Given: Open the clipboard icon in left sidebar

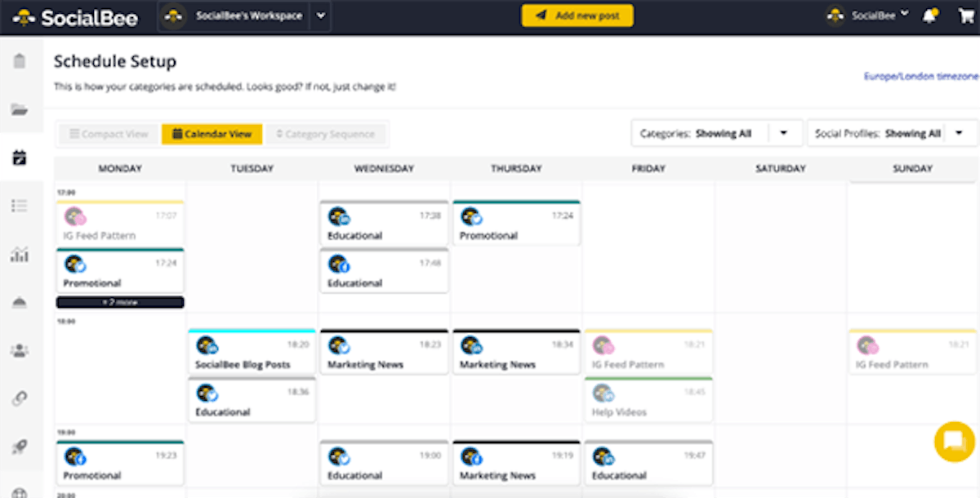Looking at the screenshot, I should coord(20,61).
